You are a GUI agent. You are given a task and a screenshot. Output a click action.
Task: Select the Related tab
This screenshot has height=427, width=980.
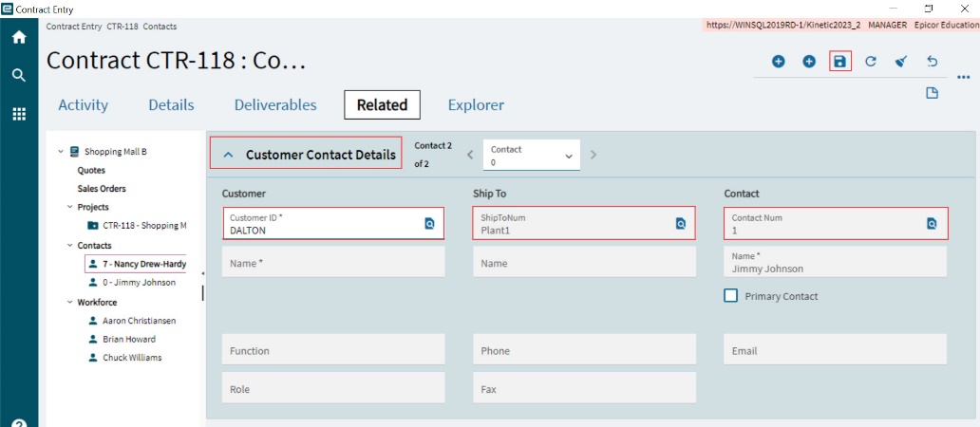click(382, 105)
